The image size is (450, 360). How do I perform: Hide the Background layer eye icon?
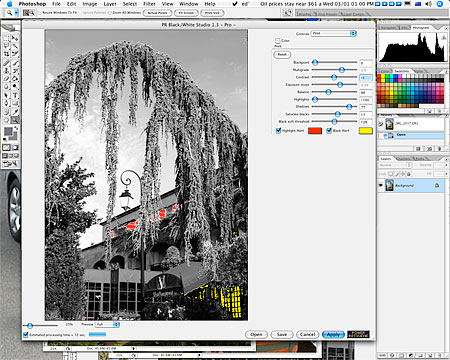pyautogui.click(x=381, y=185)
